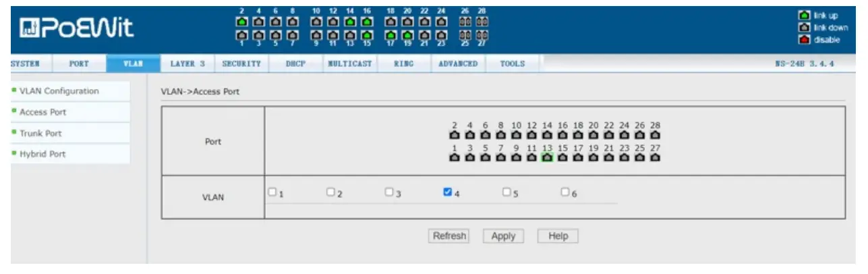The image size is (868, 274).
Task: Click header port 2 link-up icon
Action: point(241,22)
